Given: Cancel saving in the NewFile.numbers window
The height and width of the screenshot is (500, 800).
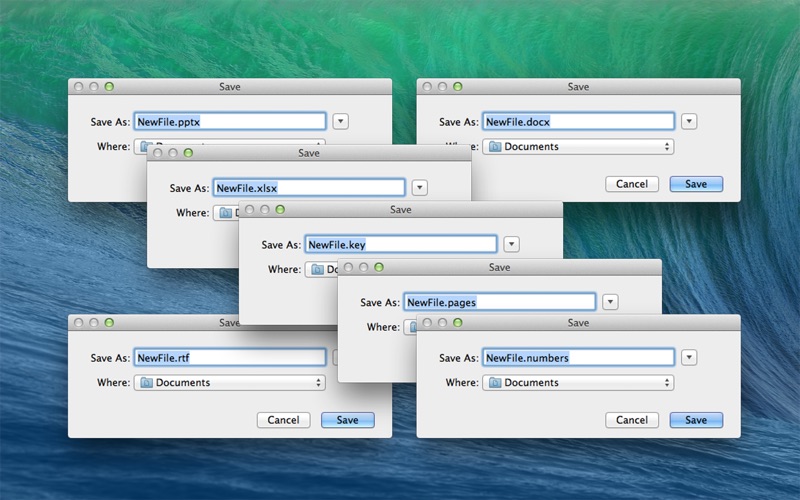Looking at the screenshot, I should tap(632, 420).
